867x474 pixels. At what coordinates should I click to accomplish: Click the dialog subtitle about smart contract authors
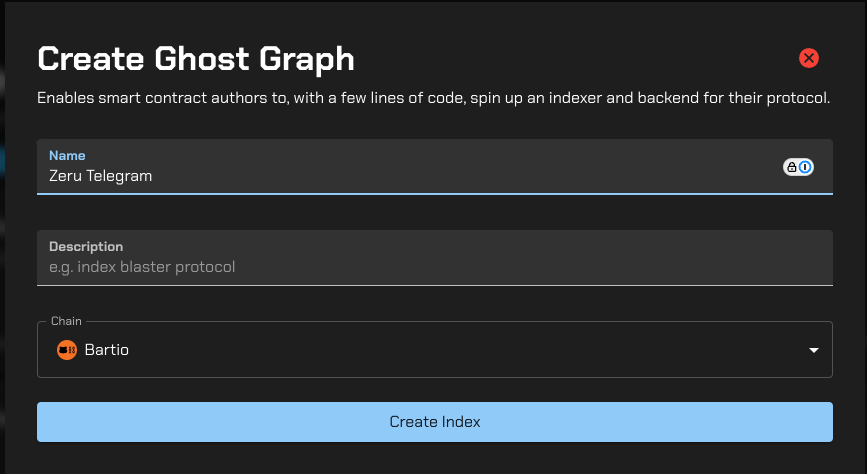click(x=433, y=99)
